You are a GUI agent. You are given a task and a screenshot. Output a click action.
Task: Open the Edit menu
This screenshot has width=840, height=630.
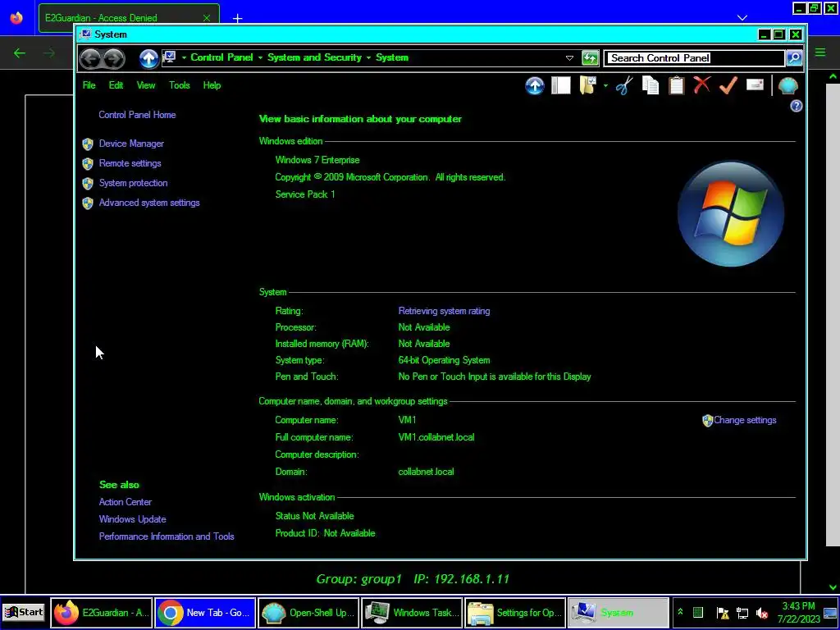click(116, 85)
